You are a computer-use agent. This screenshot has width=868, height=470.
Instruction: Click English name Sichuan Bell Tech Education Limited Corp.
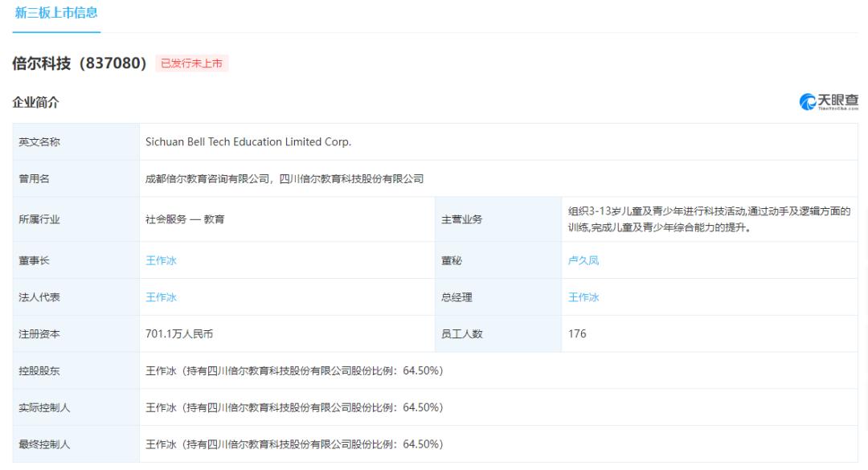[248, 141]
